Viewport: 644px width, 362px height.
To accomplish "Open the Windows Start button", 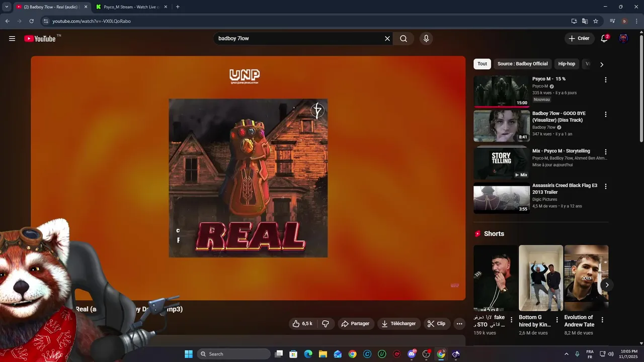I will coord(189,354).
